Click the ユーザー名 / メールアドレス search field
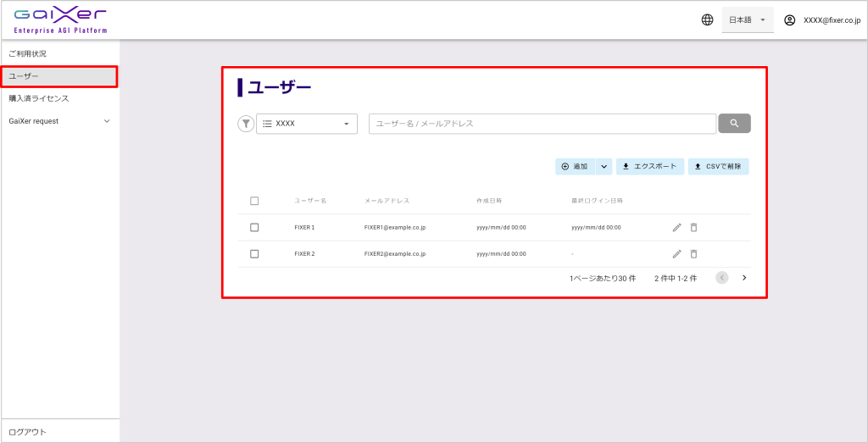This screenshot has height=443, width=868. (x=542, y=124)
